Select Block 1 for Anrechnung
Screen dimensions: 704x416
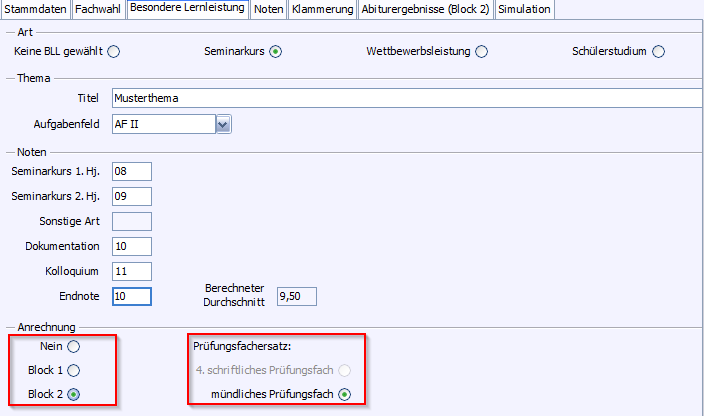click(x=74, y=370)
